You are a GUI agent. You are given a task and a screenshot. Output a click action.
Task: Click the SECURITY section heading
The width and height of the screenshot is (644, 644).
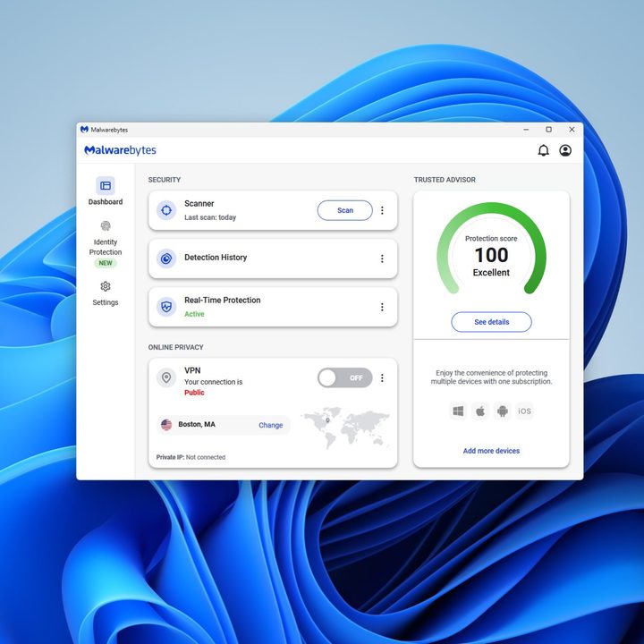coord(165,180)
